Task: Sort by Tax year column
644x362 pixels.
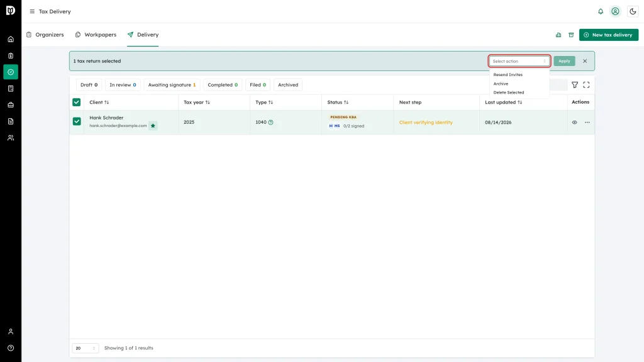Action: click(x=196, y=102)
